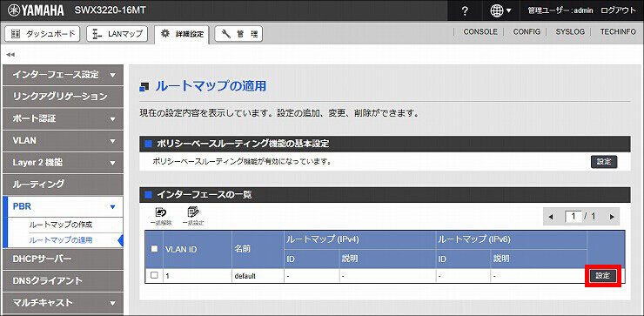This screenshot has width=644, height=316.
Task: Open the help question mark icon
Action: 465,11
